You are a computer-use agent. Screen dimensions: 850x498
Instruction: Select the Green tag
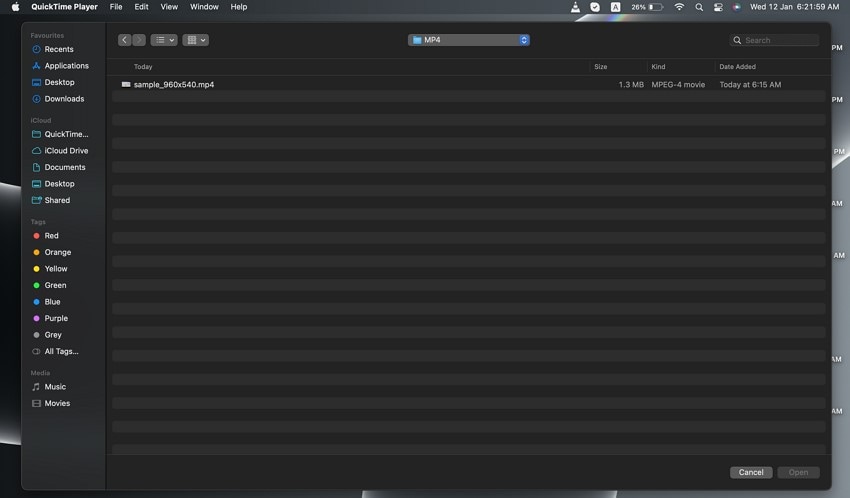pos(55,285)
